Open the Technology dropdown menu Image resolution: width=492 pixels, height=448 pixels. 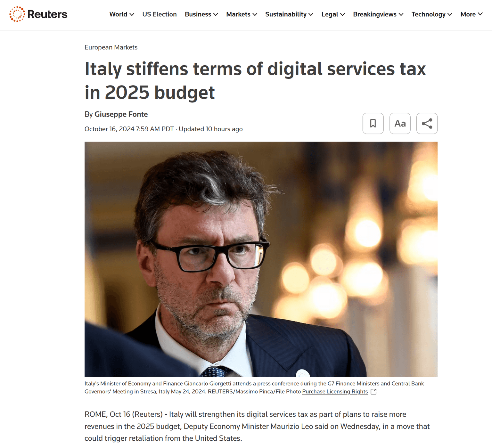click(x=431, y=14)
